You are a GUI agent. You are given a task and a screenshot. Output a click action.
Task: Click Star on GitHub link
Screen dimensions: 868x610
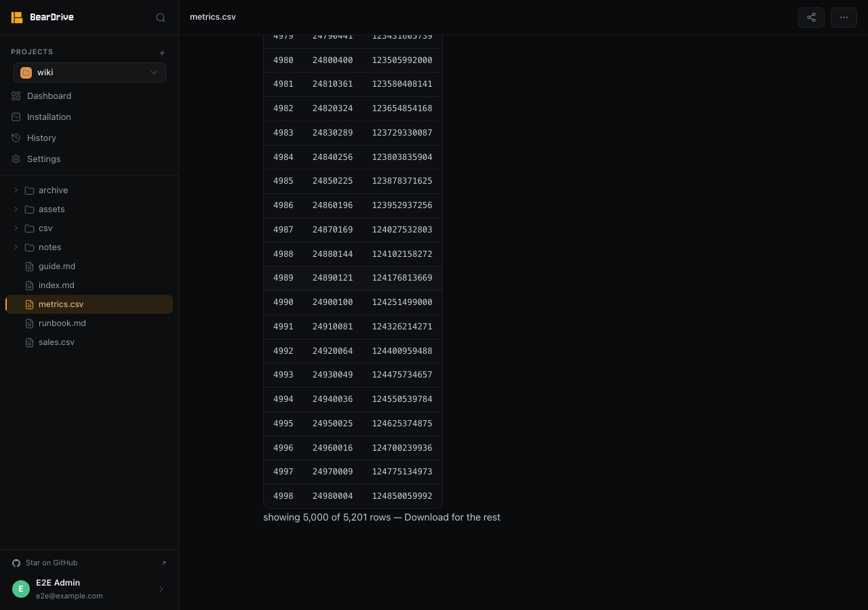90,563
